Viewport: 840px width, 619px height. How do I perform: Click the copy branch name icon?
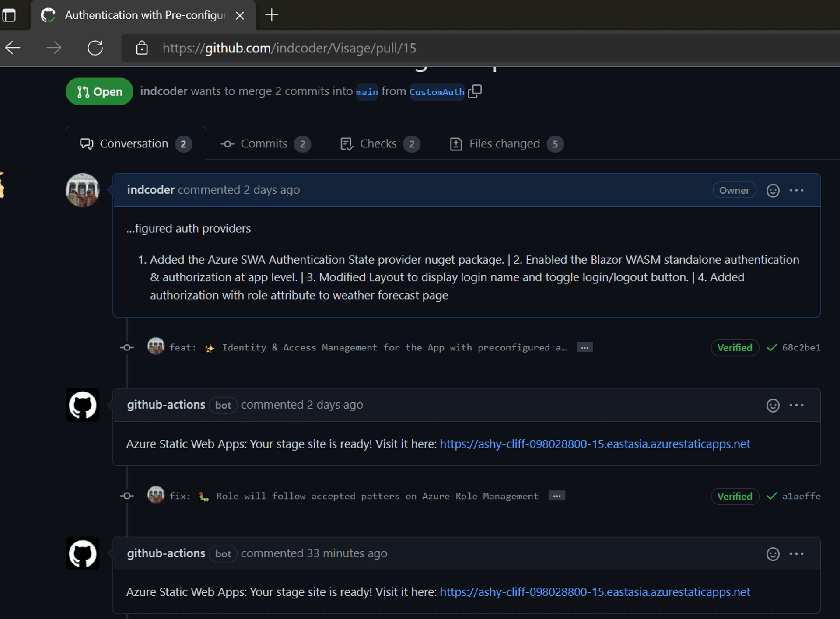[476, 91]
